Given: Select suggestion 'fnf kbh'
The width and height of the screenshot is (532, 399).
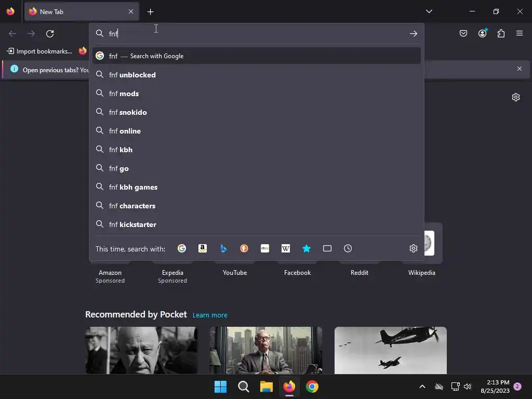Looking at the screenshot, I should 257,150.
